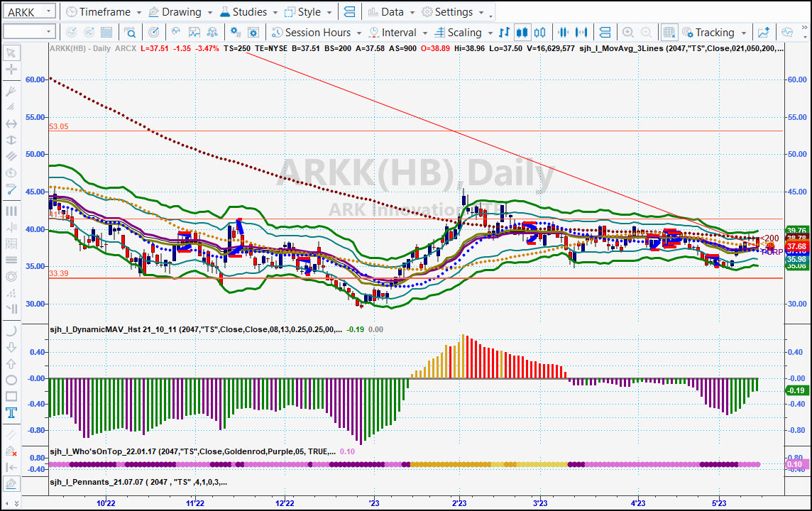Click the sjh_I_Who'sOnTop study label
812x511 pixels.
click(x=192, y=451)
